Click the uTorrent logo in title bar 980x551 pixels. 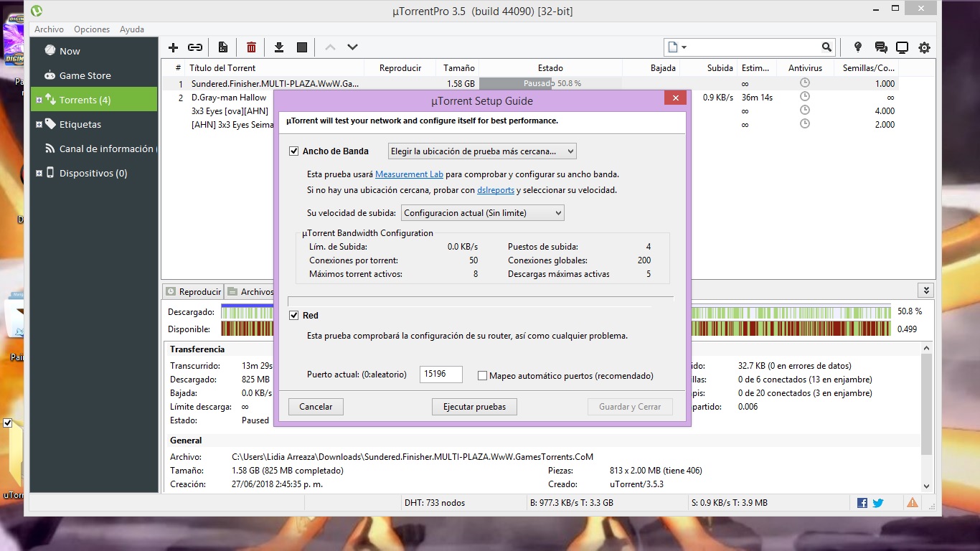click(37, 11)
